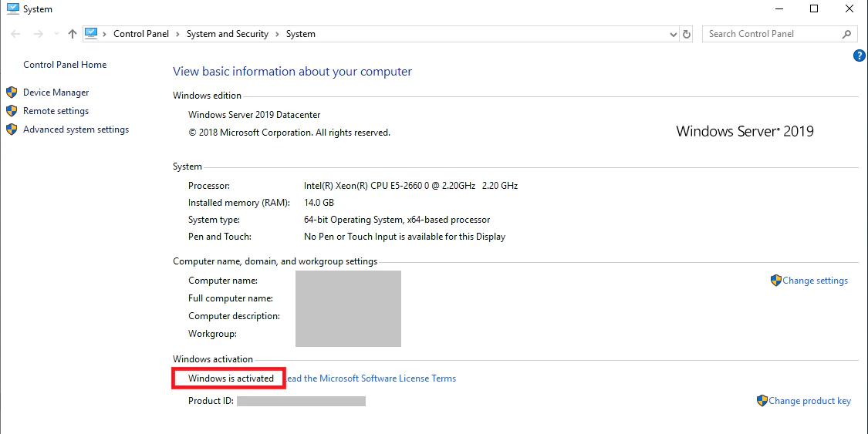Click shield icon beside Advanced system settings
Viewport: 868px width, 434px height.
click(12, 130)
